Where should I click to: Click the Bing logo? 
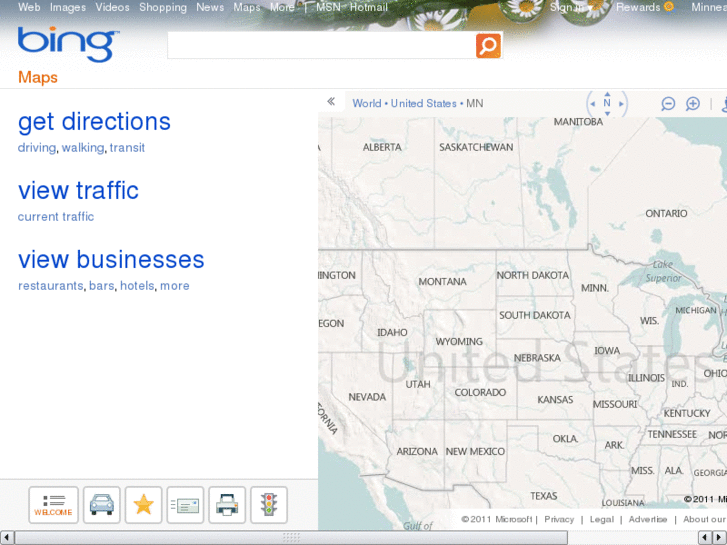click(69, 44)
